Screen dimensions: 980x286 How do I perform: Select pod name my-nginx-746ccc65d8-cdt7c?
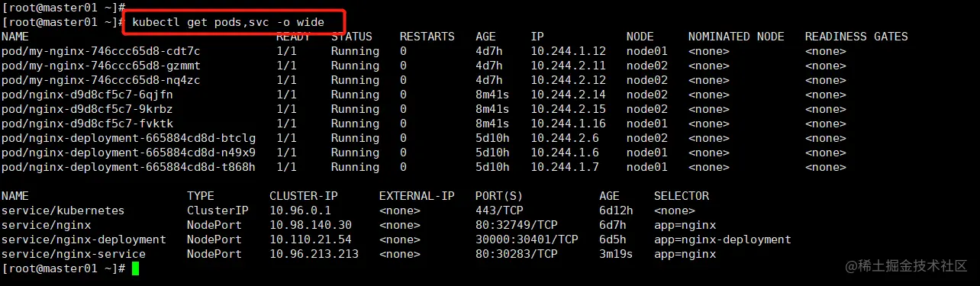[x=102, y=51]
